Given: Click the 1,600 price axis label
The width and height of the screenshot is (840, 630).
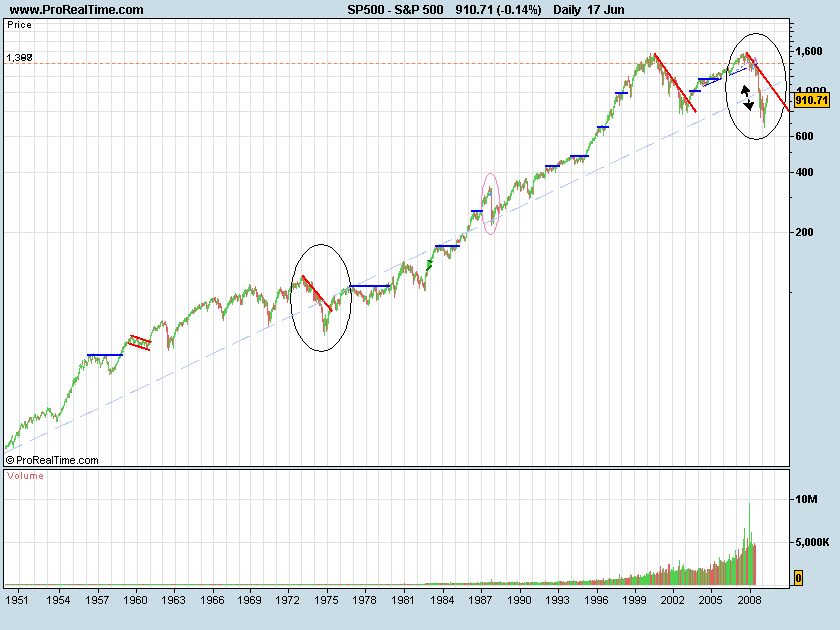Looking at the screenshot, I should (x=808, y=51).
